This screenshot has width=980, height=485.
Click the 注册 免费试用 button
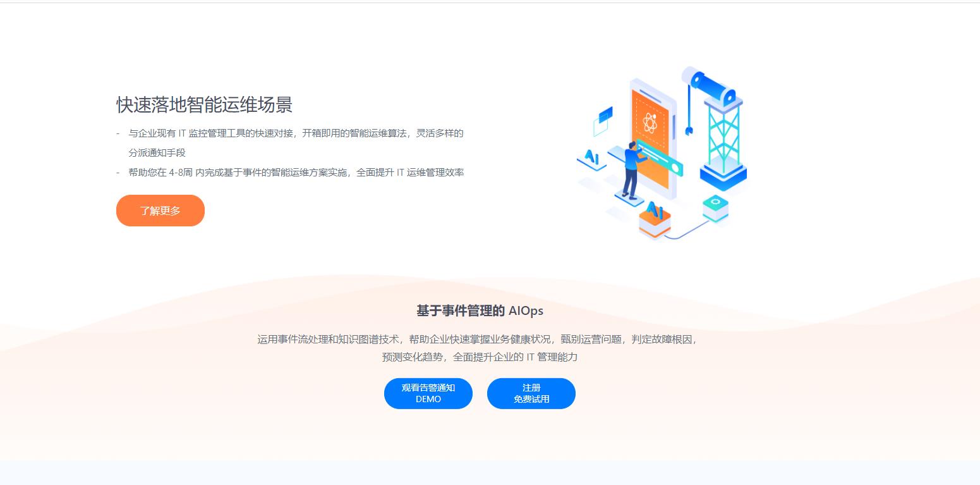point(531,393)
